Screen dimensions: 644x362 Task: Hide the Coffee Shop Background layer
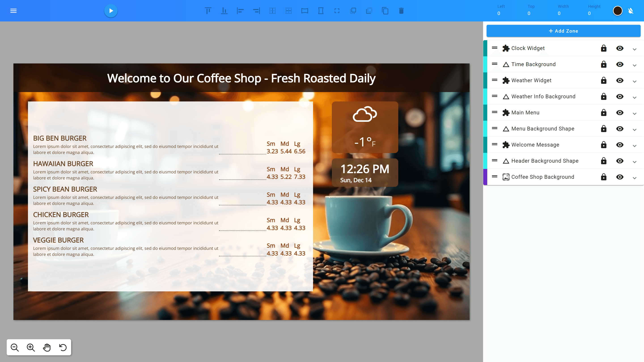(620, 177)
